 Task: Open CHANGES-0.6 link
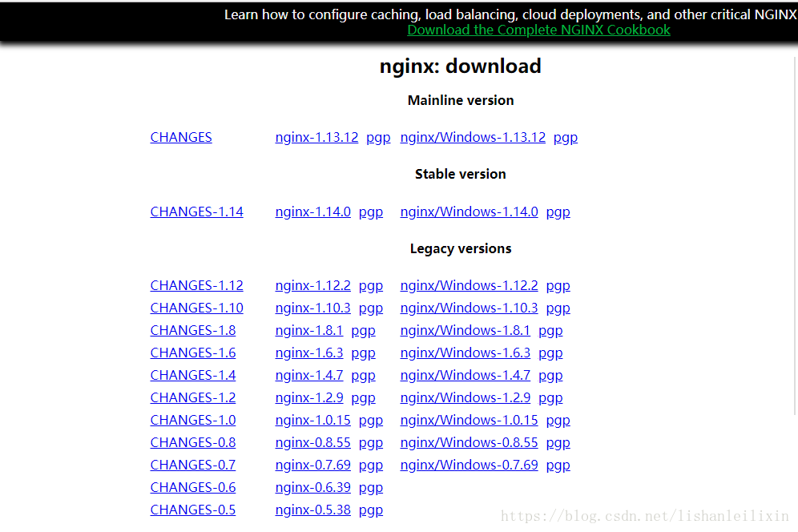coord(193,487)
